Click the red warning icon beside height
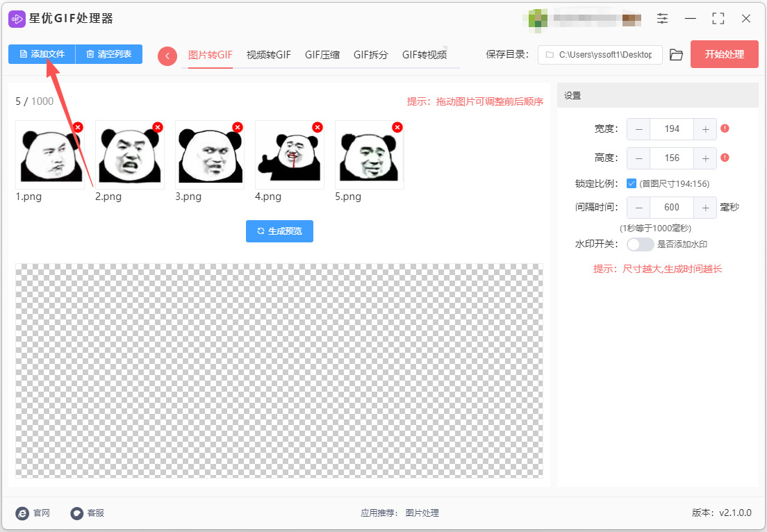 (x=725, y=158)
